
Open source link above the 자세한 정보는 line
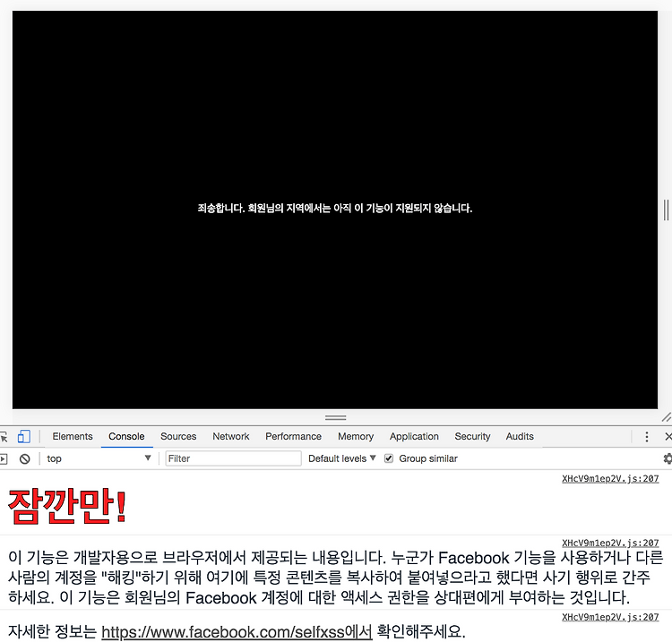(610, 617)
